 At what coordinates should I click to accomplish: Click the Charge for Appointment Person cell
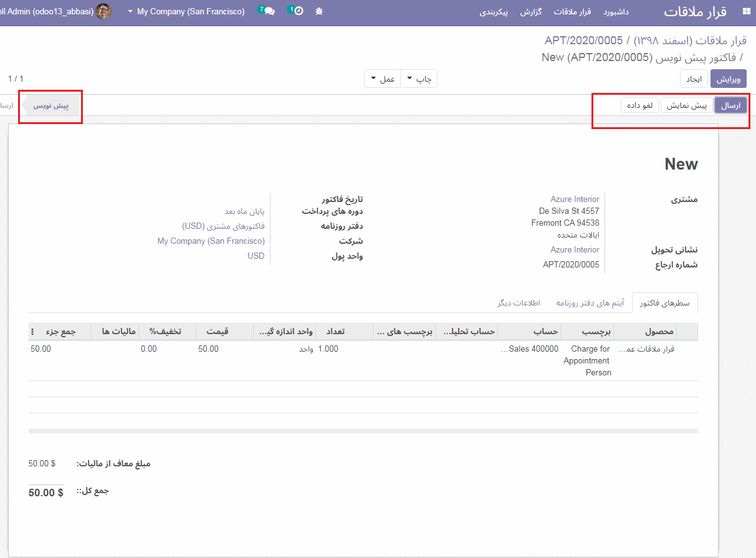pos(587,361)
